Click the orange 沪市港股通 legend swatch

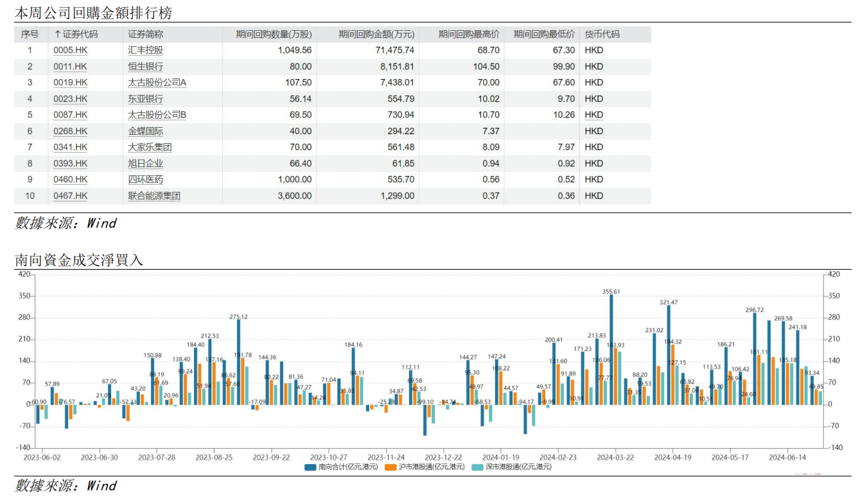(x=390, y=467)
